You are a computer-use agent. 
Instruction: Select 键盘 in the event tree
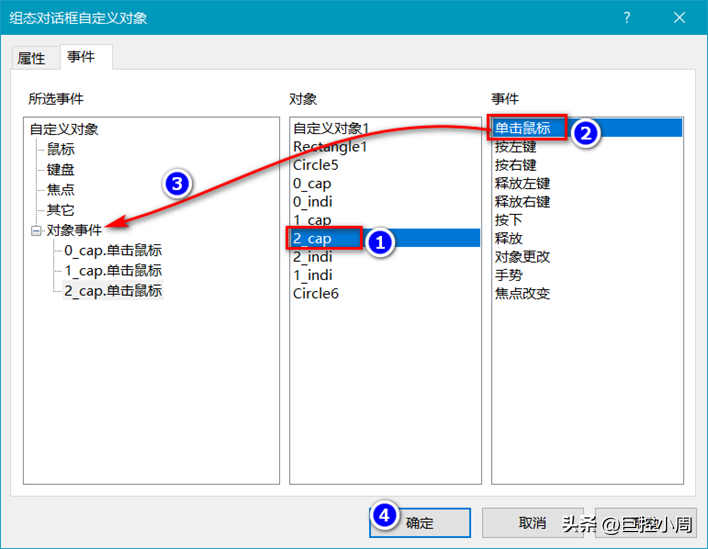(x=60, y=169)
